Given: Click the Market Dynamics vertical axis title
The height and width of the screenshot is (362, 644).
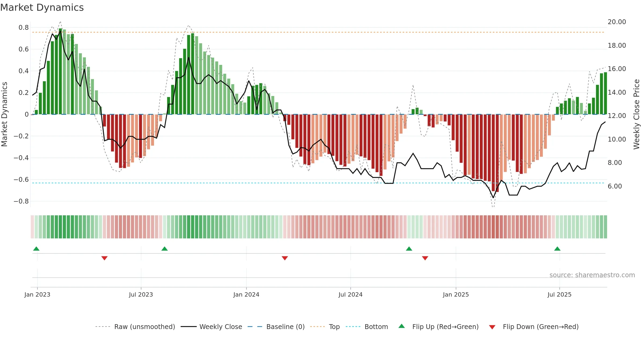Looking at the screenshot, I should [4, 114].
